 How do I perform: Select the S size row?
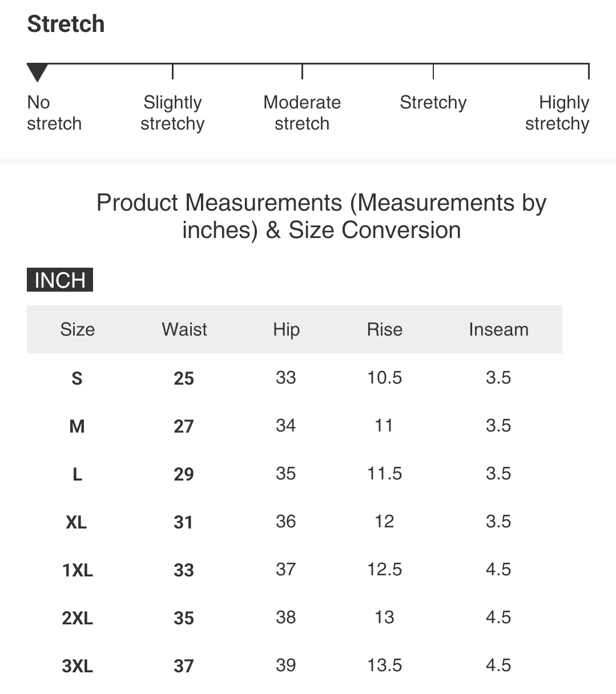[x=295, y=378]
